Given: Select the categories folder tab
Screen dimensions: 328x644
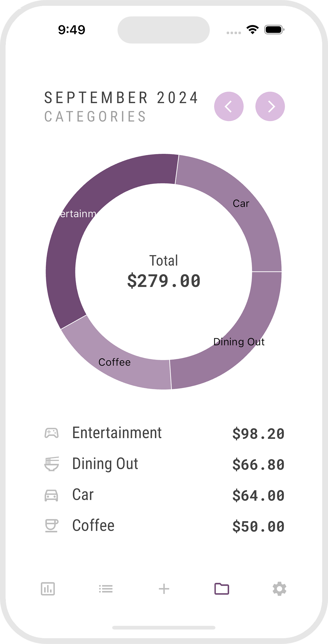Looking at the screenshot, I should (x=222, y=589).
